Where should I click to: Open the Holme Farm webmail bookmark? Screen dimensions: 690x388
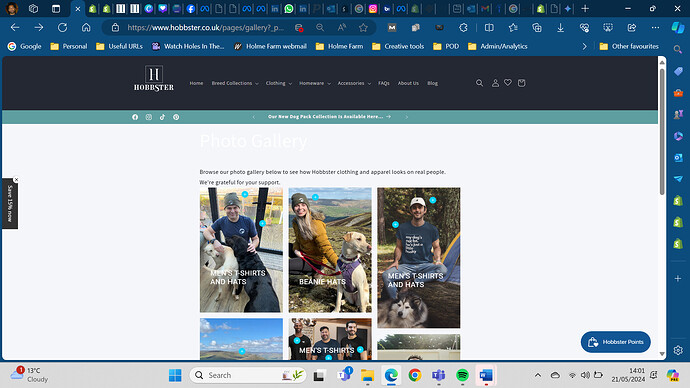coord(270,46)
